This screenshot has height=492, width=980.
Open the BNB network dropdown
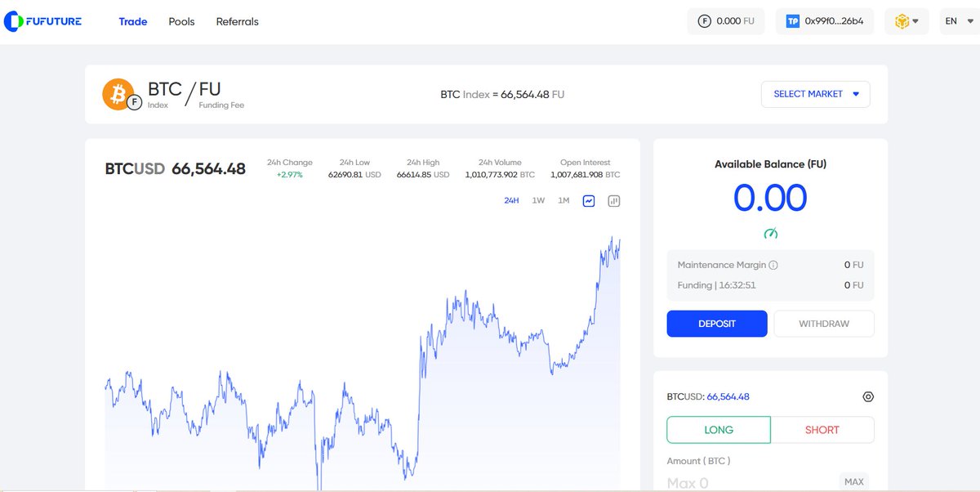pyautogui.click(x=906, y=21)
